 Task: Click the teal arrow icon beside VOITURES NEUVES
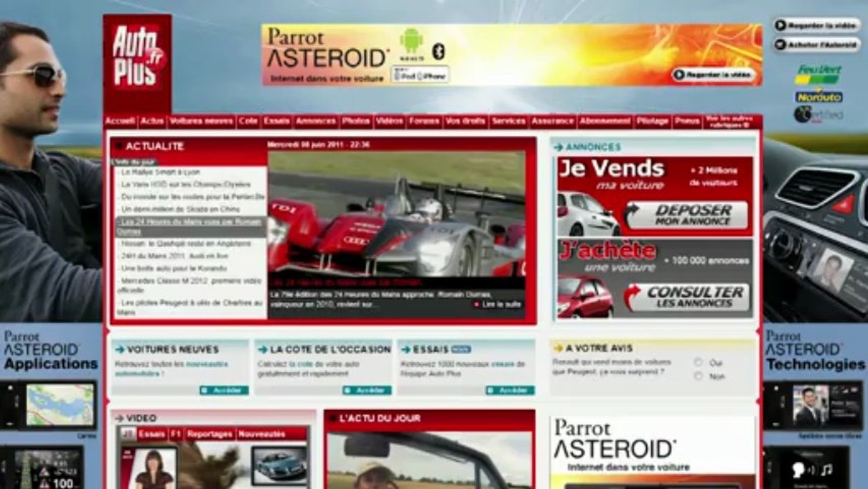tap(119, 350)
